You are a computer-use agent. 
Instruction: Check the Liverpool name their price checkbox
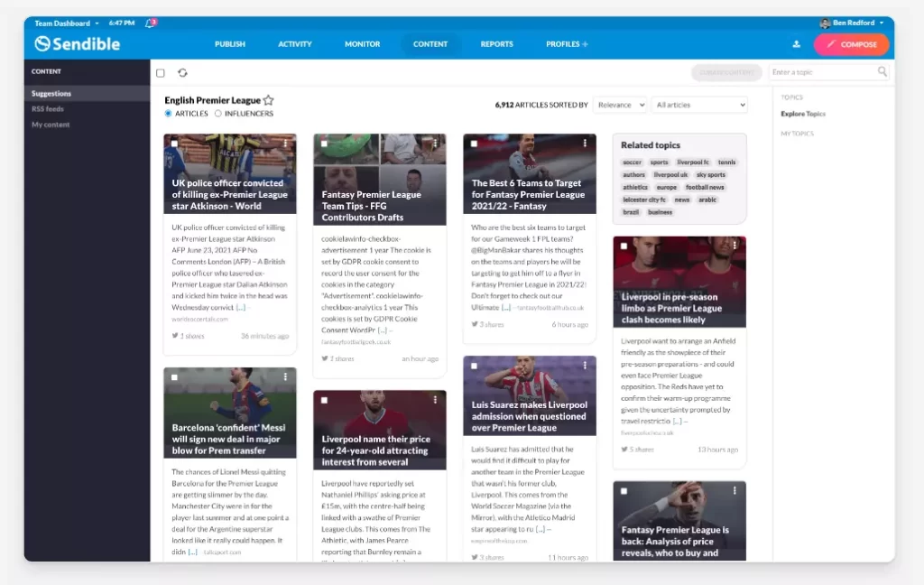324,400
